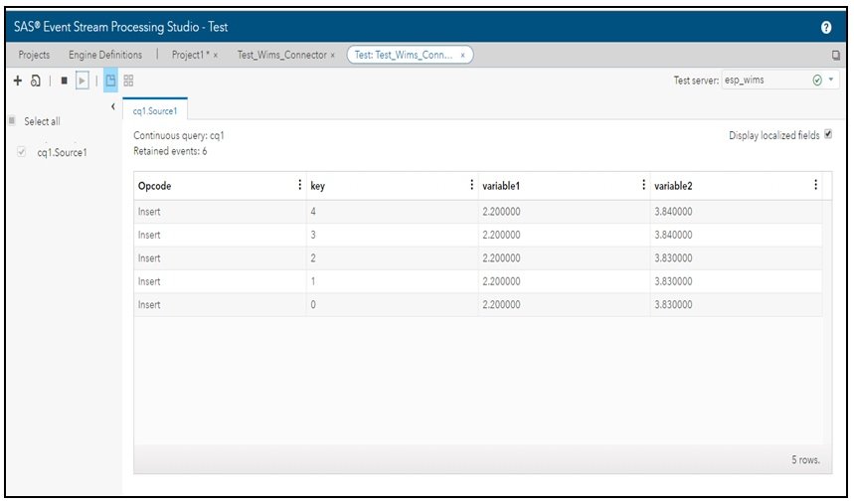Click the window icon at tab bar right
Image resolution: width=854 pixels, height=504 pixels.
pos(835,56)
